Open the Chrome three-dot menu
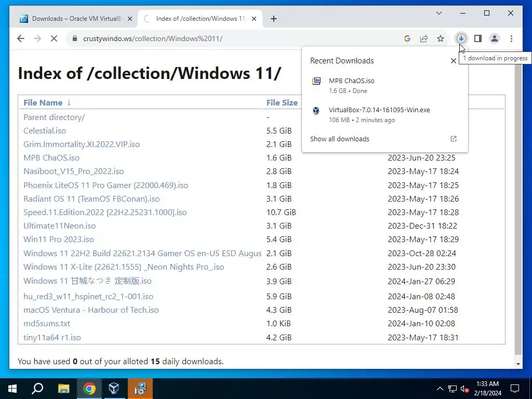 point(511,38)
